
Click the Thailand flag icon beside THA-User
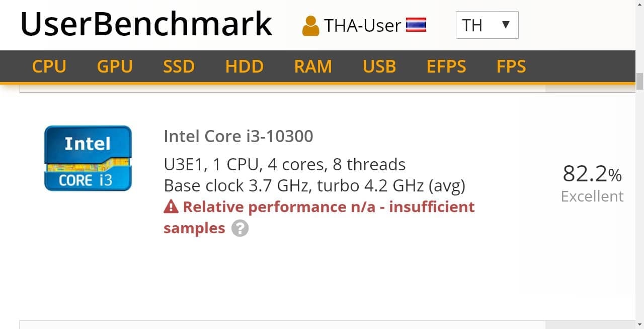tap(416, 24)
